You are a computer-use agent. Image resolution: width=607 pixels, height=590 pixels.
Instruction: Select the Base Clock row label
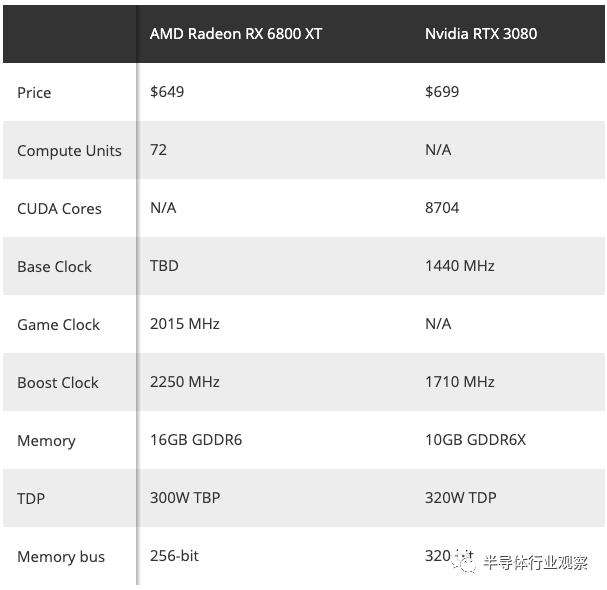(x=54, y=266)
